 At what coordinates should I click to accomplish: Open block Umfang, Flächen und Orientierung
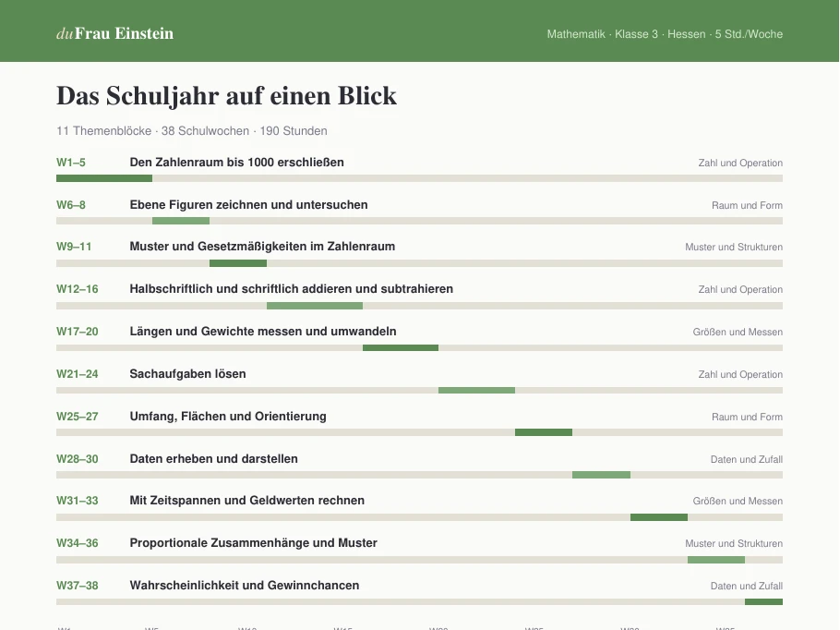228,416
